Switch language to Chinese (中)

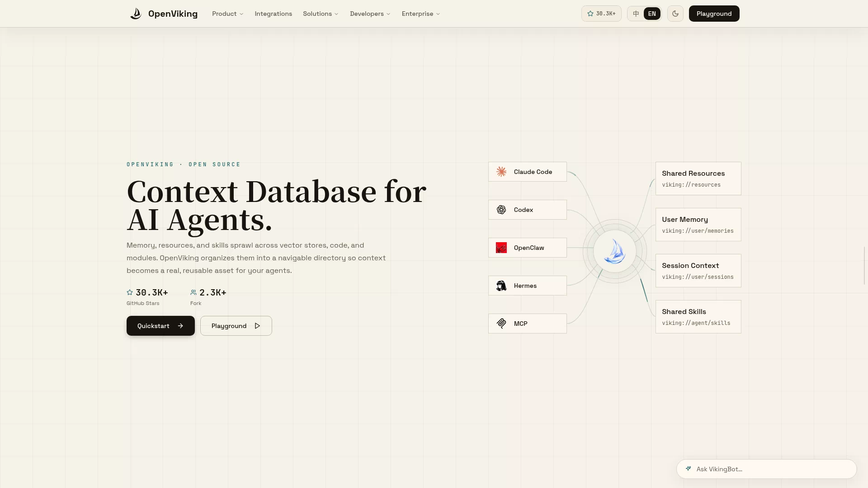[636, 14]
